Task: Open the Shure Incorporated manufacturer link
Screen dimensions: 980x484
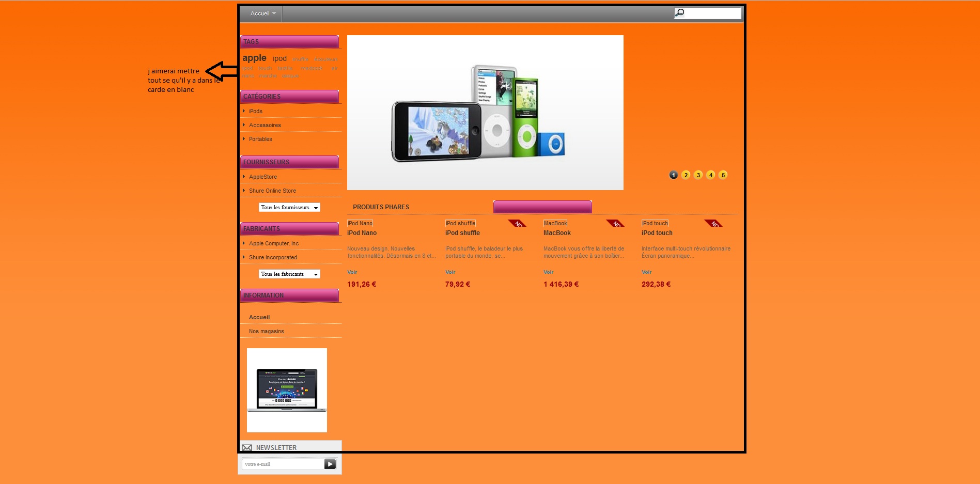Action: [x=273, y=257]
